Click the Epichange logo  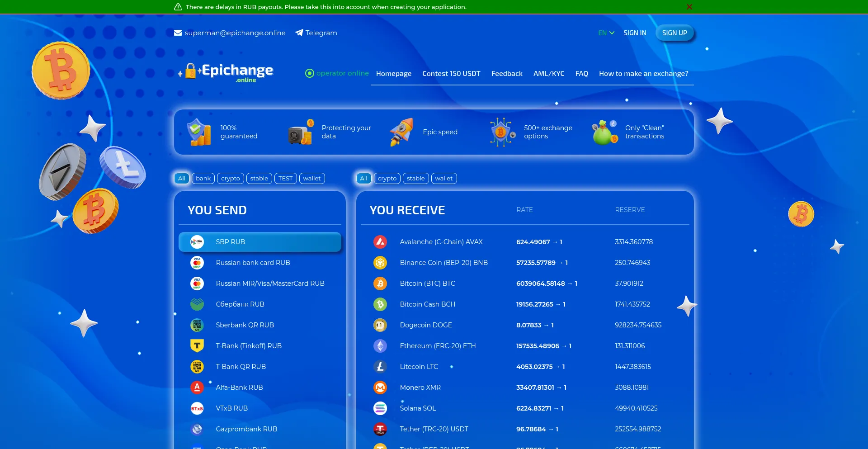pyautogui.click(x=226, y=72)
